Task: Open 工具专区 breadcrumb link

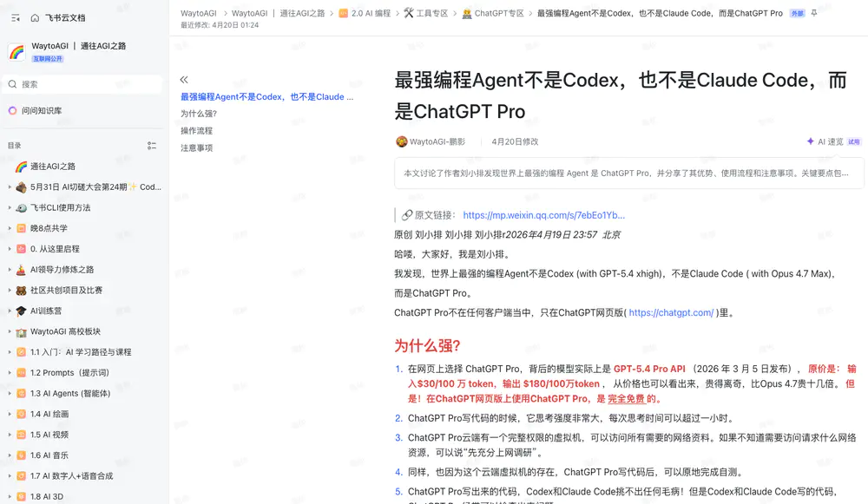Action: point(431,13)
